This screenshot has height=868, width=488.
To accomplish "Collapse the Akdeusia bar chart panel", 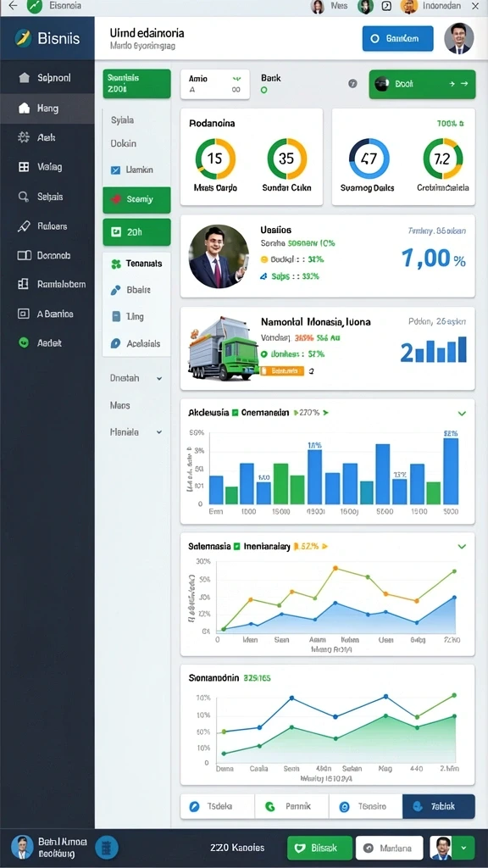I will pyautogui.click(x=462, y=413).
